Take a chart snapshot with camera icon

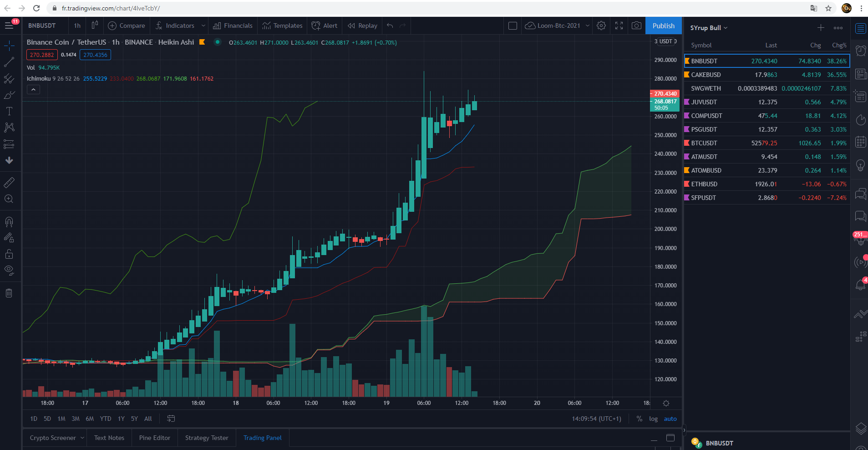(636, 26)
